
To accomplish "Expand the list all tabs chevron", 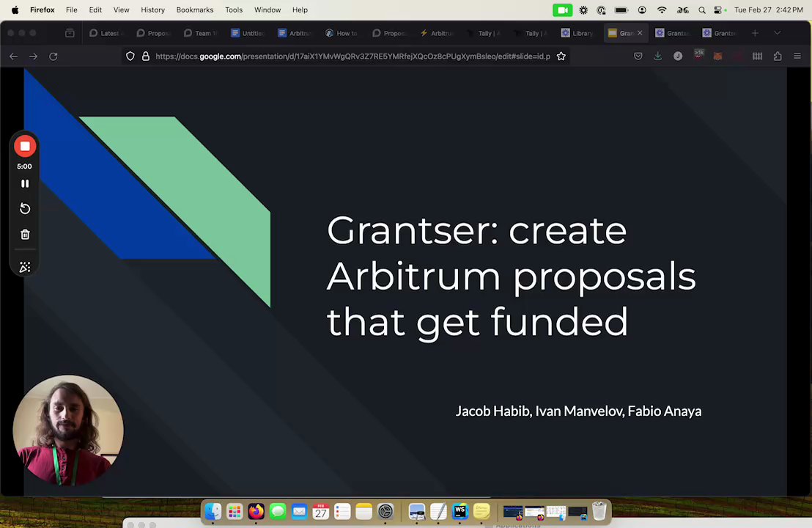I will pyautogui.click(x=778, y=33).
